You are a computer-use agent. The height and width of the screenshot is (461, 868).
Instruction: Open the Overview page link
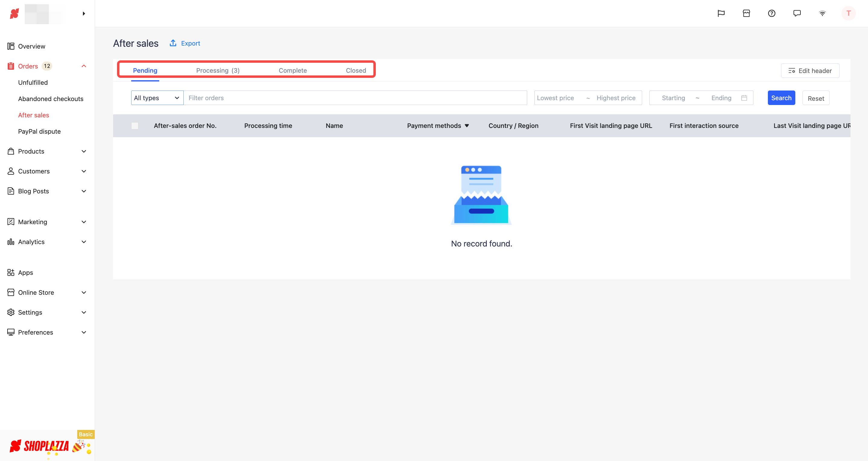coord(31,46)
